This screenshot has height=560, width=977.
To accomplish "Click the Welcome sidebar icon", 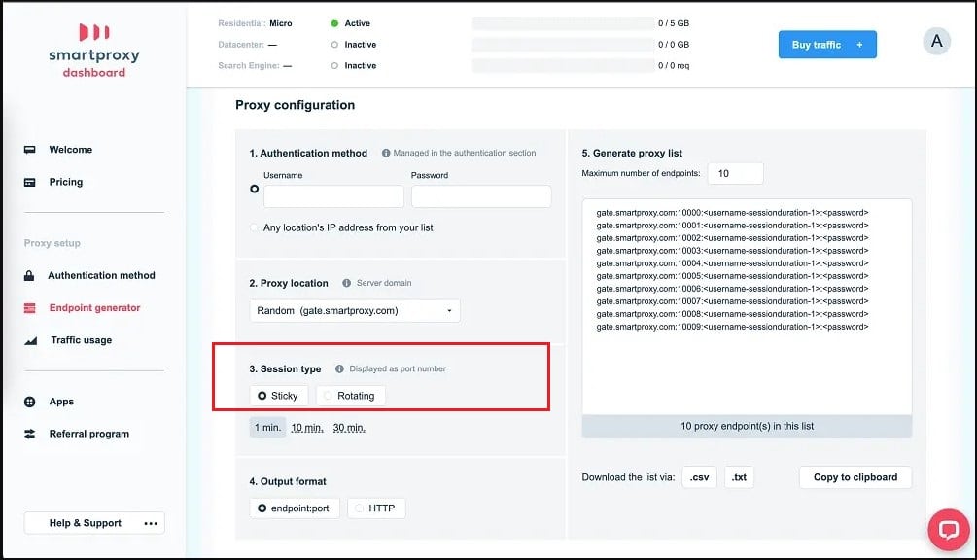I will coord(29,150).
